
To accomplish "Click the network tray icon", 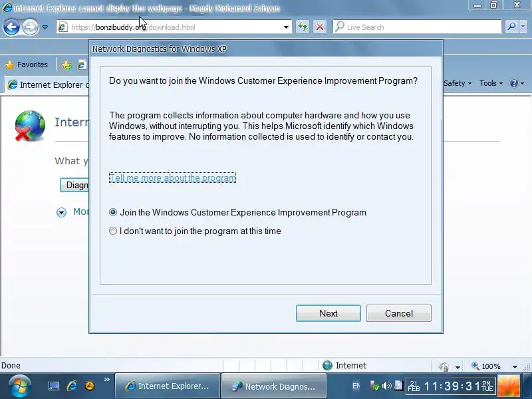I will pyautogui.click(x=374, y=386).
